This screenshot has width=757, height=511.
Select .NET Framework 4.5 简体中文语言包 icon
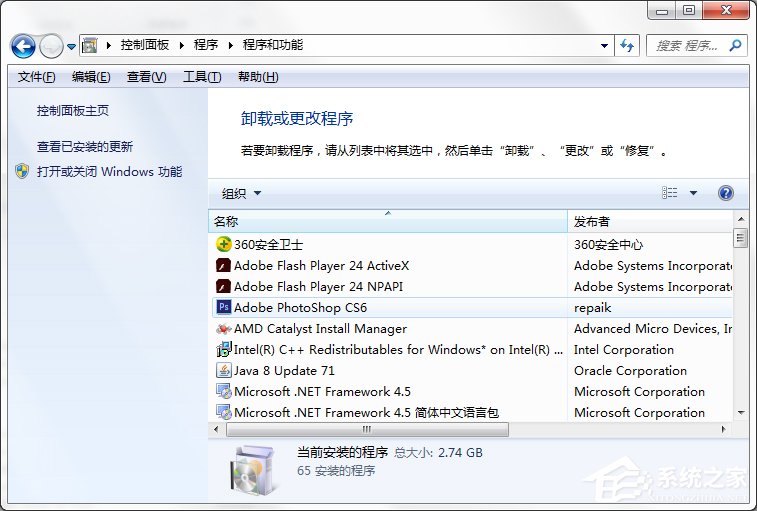[223, 412]
